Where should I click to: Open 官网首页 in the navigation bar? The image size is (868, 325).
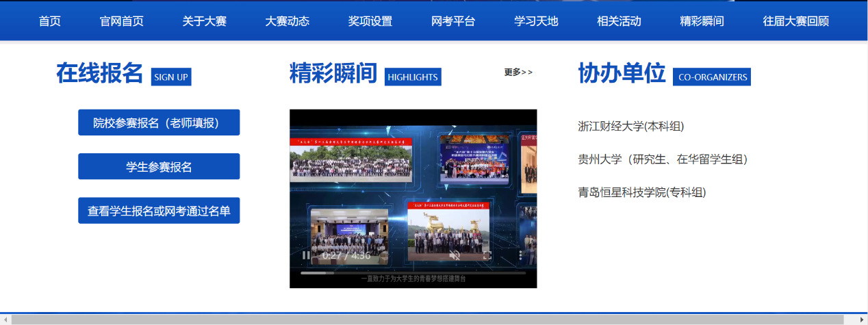pos(122,21)
